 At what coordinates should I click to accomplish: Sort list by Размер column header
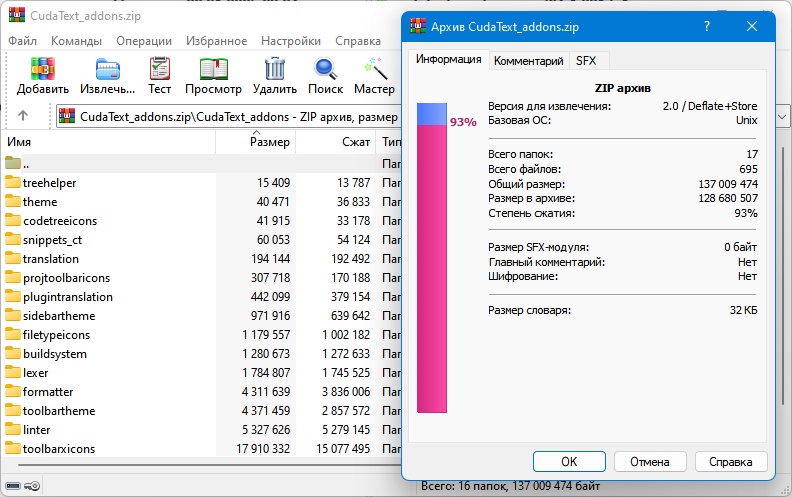[256, 142]
